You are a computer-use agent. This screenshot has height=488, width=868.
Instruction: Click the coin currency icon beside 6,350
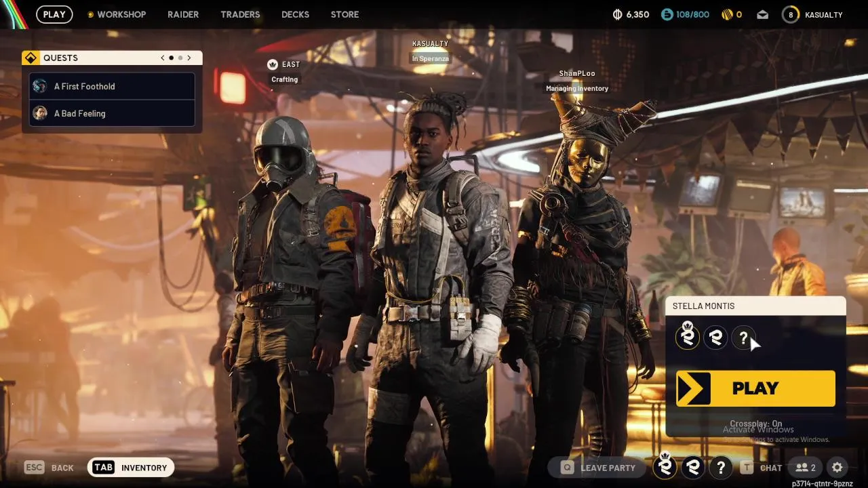(617, 14)
